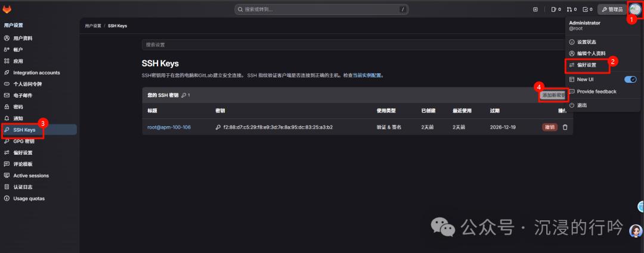
Task: Click the 验证 & 签名 usage type cell
Action: pyautogui.click(x=389, y=127)
